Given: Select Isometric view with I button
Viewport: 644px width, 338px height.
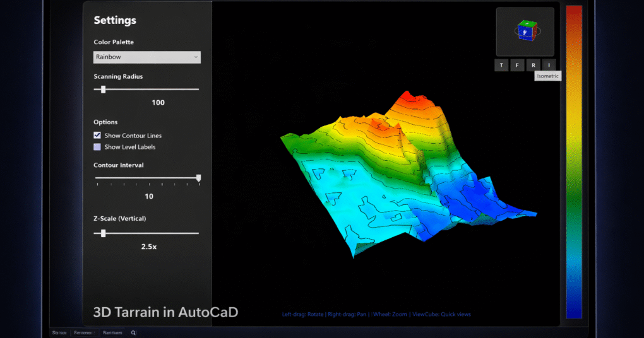Looking at the screenshot, I should [x=549, y=65].
